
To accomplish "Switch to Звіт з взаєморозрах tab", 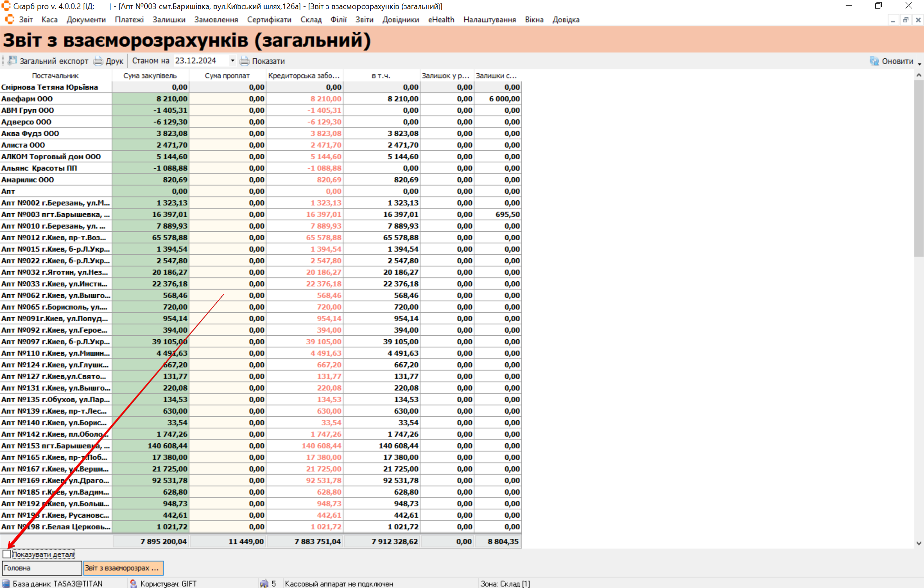I will click(x=123, y=568).
